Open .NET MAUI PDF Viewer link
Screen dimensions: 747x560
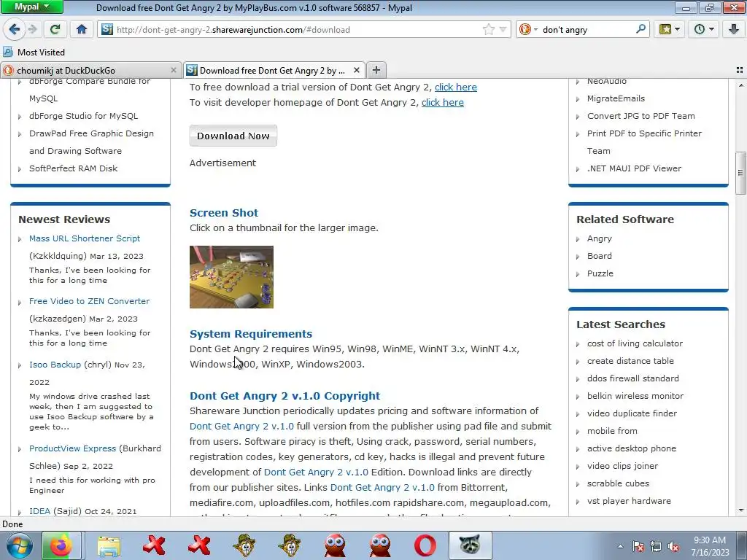pyautogui.click(x=634, y=168)
